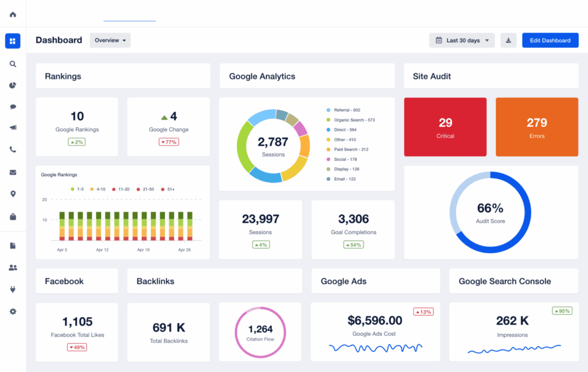Open the gear settings icon in sidebar
Screen dimensions: 588x372
tap(13, 311)
